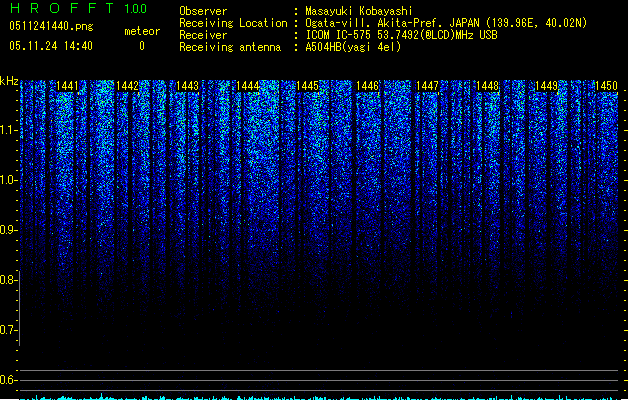Click the 1447 time marker
The width and height of the screenshot is (629, 400).
coord(428,86)
